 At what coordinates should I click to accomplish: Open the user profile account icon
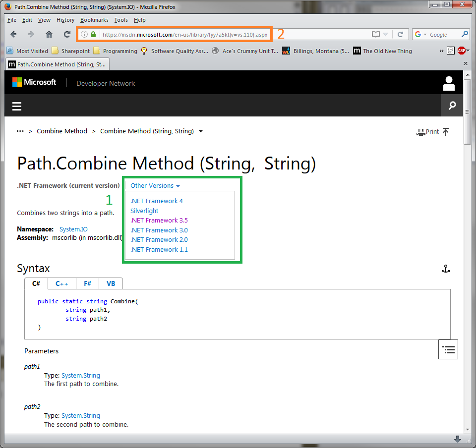coord(449,83)
